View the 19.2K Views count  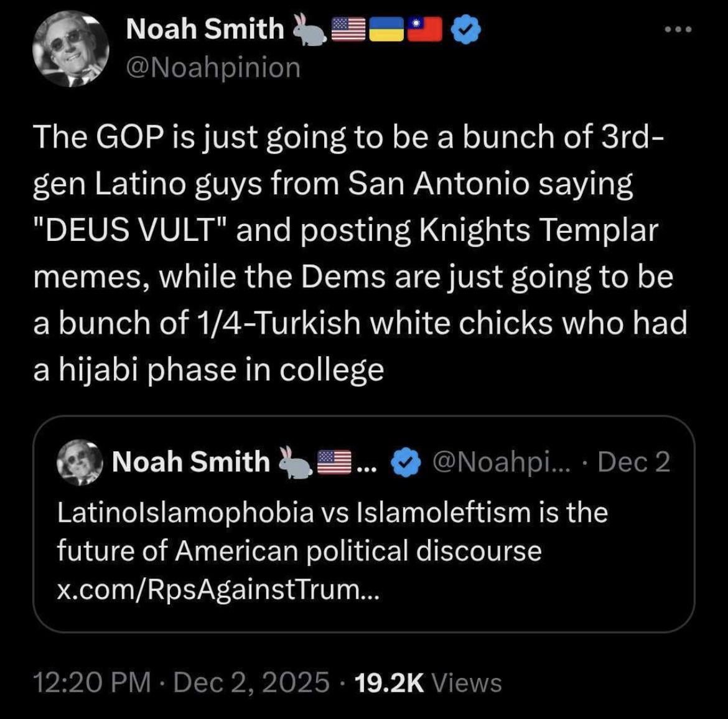[x=427, y=683]
